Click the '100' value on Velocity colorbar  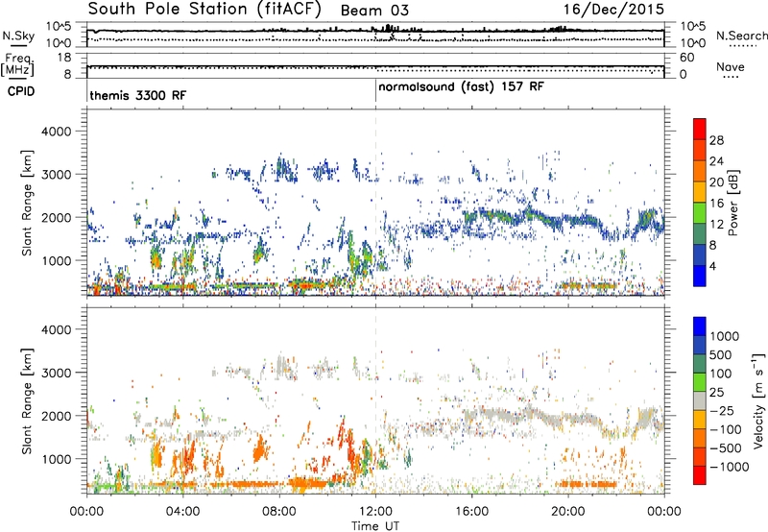coord(721,374)
